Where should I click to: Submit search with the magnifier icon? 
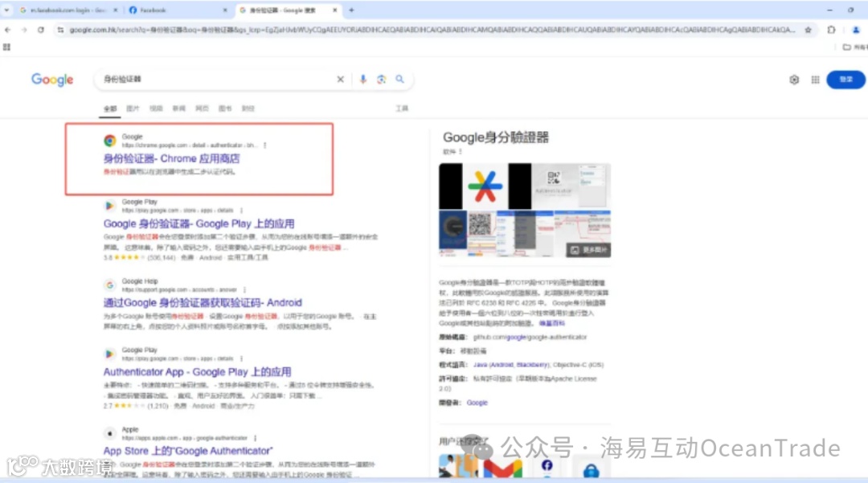click(399, 80)
